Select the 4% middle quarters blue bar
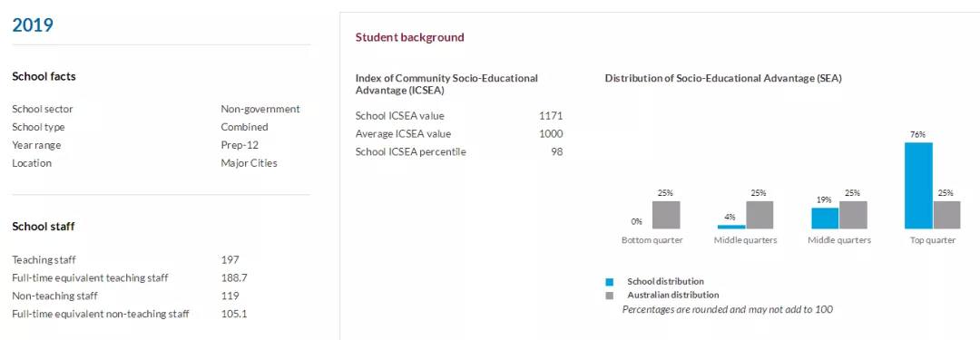Viewport: 980px width, 340px height. pos(731,227)
